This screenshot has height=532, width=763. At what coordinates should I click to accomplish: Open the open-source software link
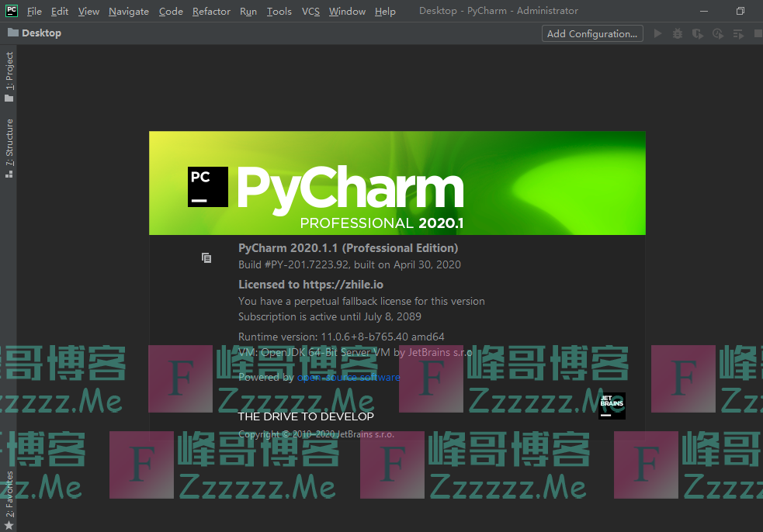[349, 378]
